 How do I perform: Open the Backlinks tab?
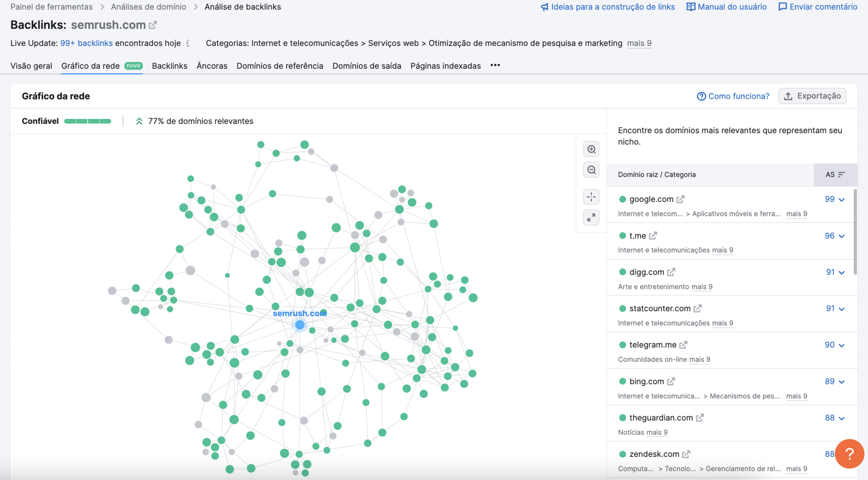[170, 66]
